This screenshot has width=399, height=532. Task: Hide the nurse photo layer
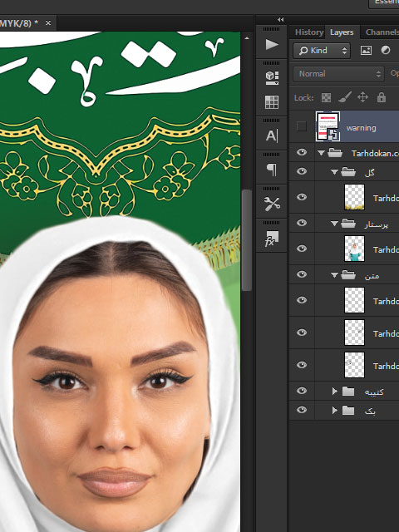[x=302, y=249]
